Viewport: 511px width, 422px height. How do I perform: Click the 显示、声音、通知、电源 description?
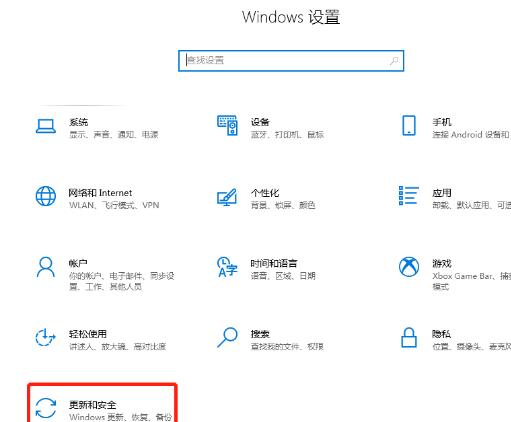point(114,135)
